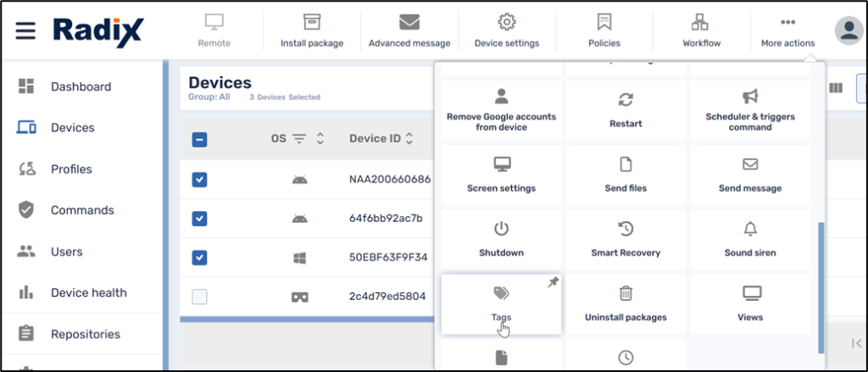This screenshot has width=868, height=372.
Task: Click the Install package toolbar icon
Action: coord(312,31)
